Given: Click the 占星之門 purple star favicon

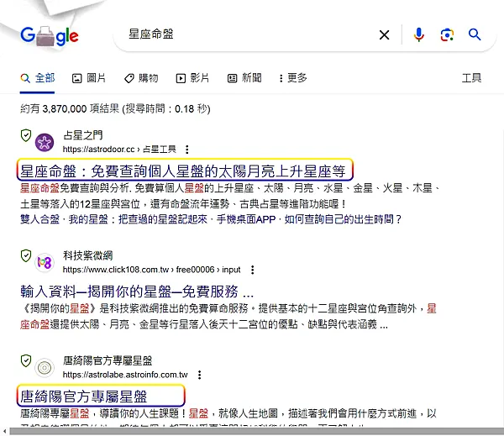Looking at the screenshot, I should [x=45, y=143].
